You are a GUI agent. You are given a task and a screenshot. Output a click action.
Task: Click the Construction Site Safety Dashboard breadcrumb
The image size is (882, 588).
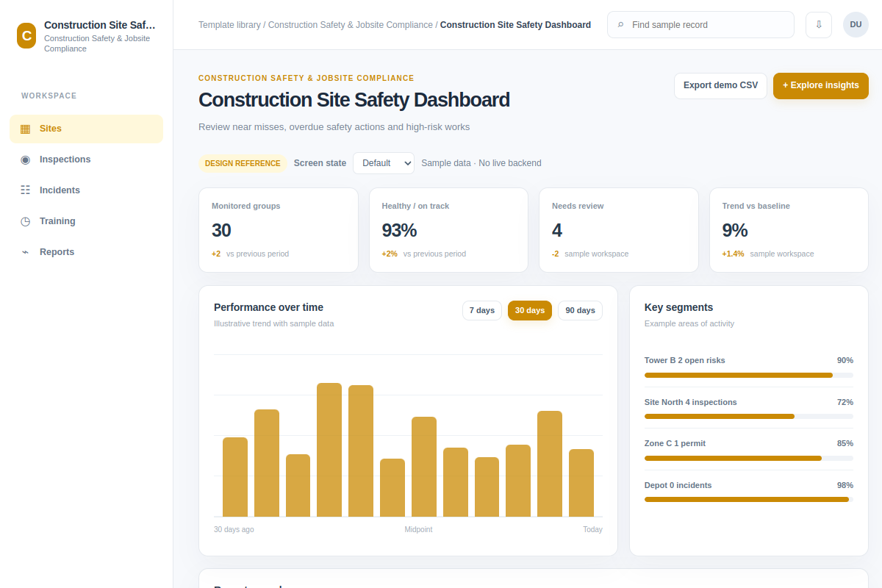515,25
